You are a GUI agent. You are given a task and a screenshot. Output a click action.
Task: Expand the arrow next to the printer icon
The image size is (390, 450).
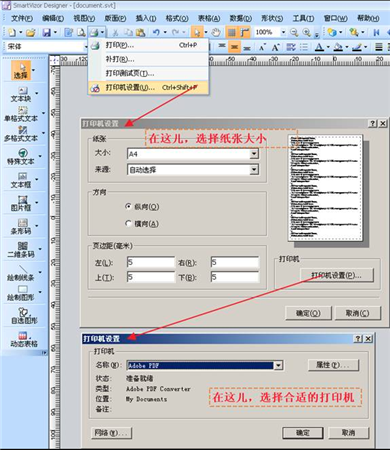pos(102,32)
